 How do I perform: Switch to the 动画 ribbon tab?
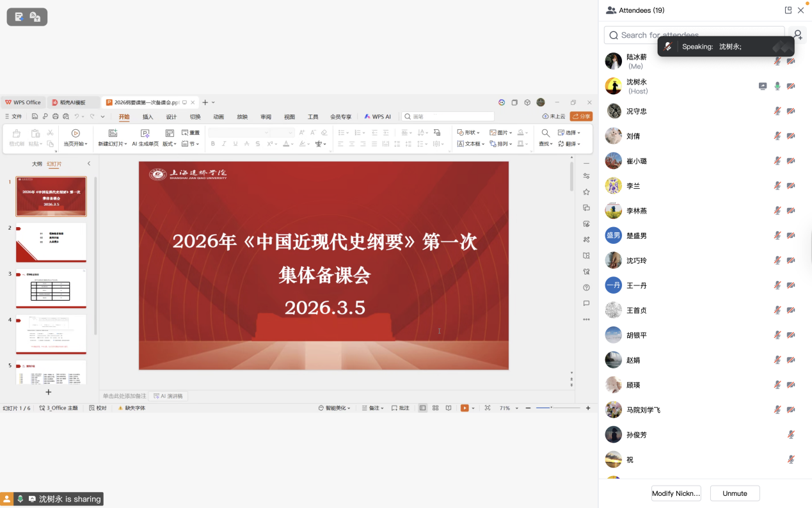click(218, 116)
